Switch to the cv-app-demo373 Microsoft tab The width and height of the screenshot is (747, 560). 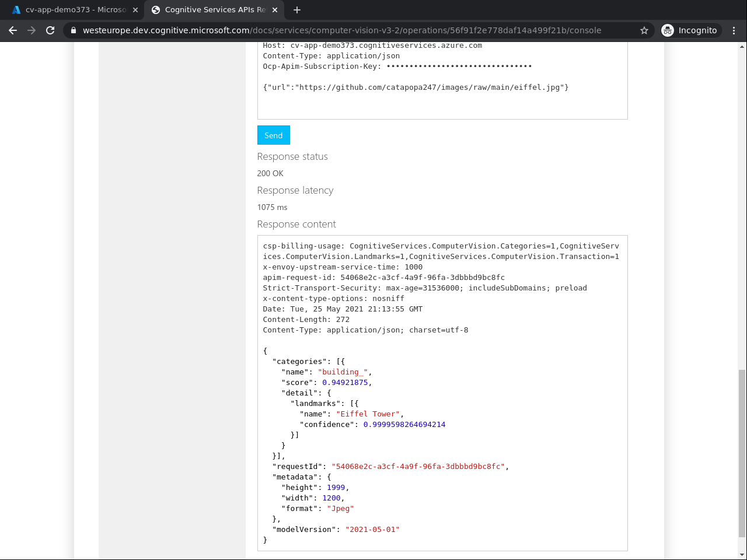[75, 10]
